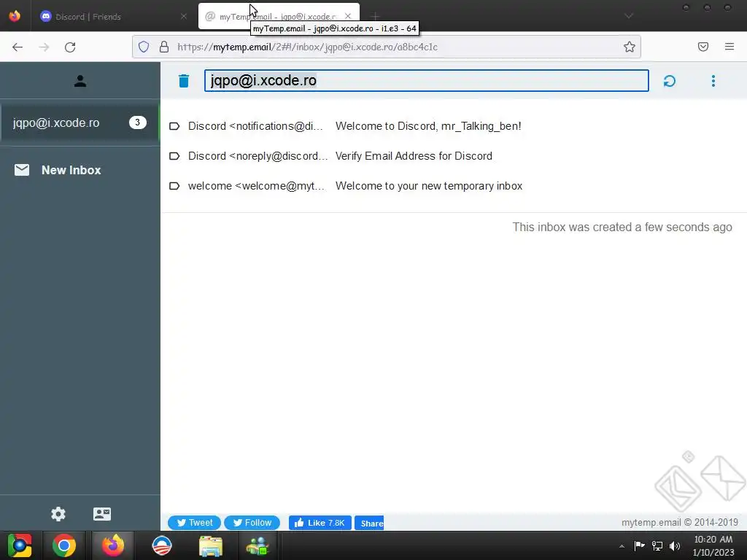
Task: Click the unread count badge 3
Action: [x=138, y=122]
